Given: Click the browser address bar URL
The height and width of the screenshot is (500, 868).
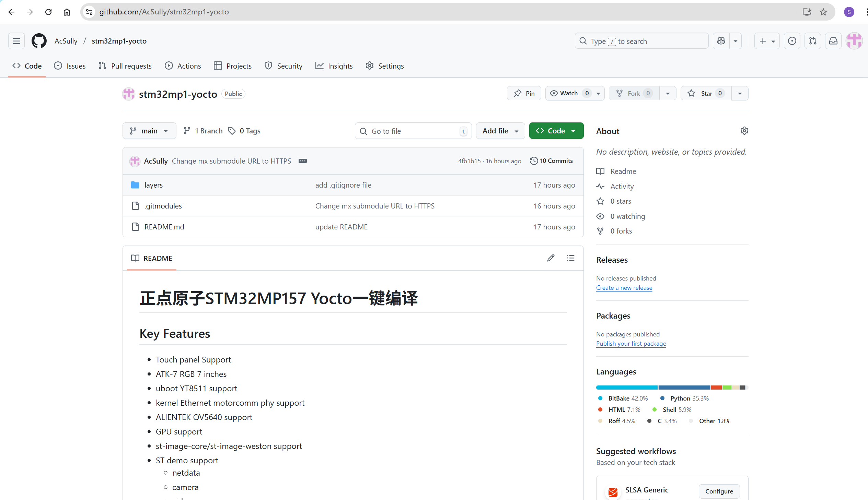Looking at the screenshot, I should 164,12.
